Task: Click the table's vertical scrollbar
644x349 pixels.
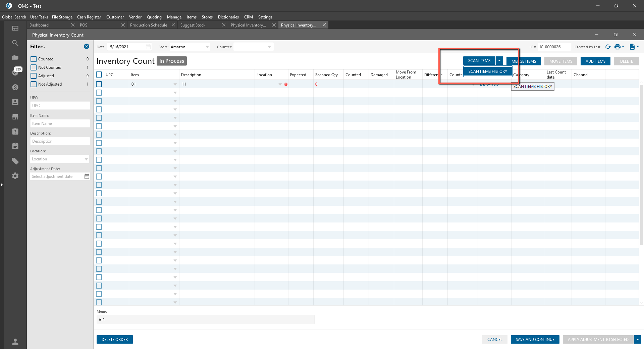Action: [x=641, y=164]
